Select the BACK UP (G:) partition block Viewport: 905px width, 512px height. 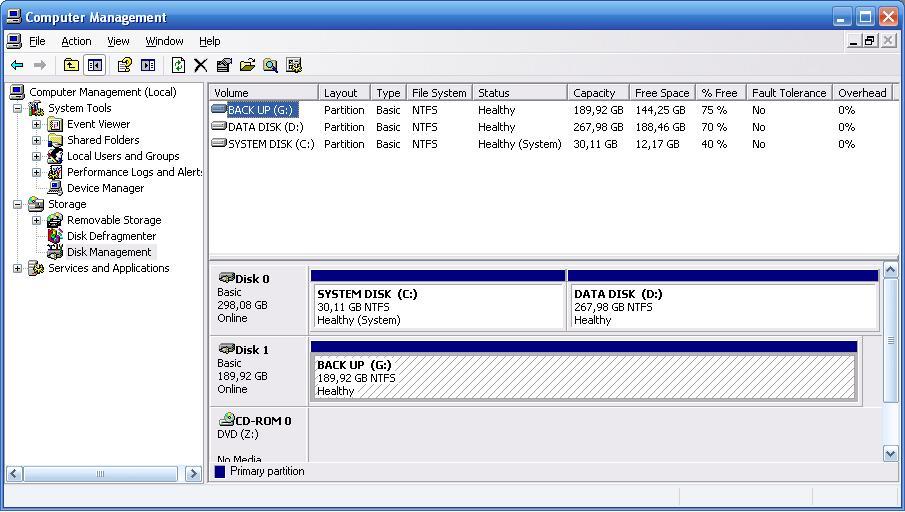[584, 371]
